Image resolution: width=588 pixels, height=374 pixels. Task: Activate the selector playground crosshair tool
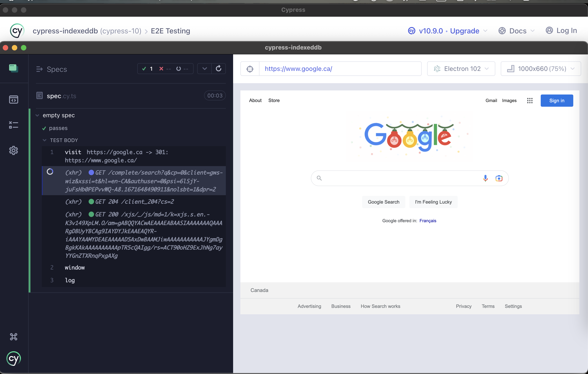[250, 69]
